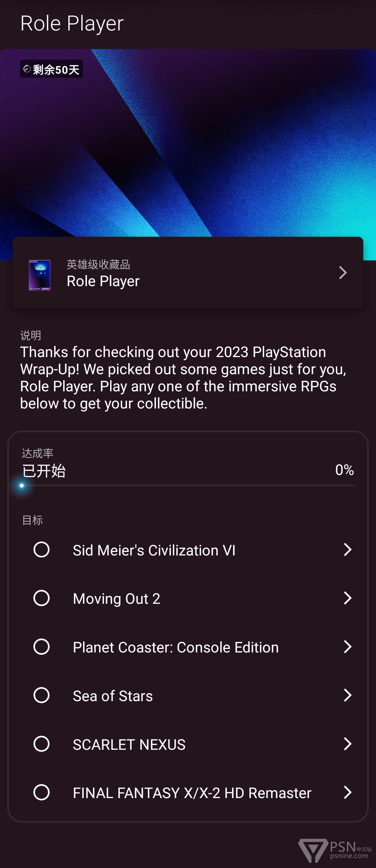Screen dimensions: 376x868
Task: Open the SCARLET NEXUS entry
Action: pyautogui.click(x=188, y=744)
